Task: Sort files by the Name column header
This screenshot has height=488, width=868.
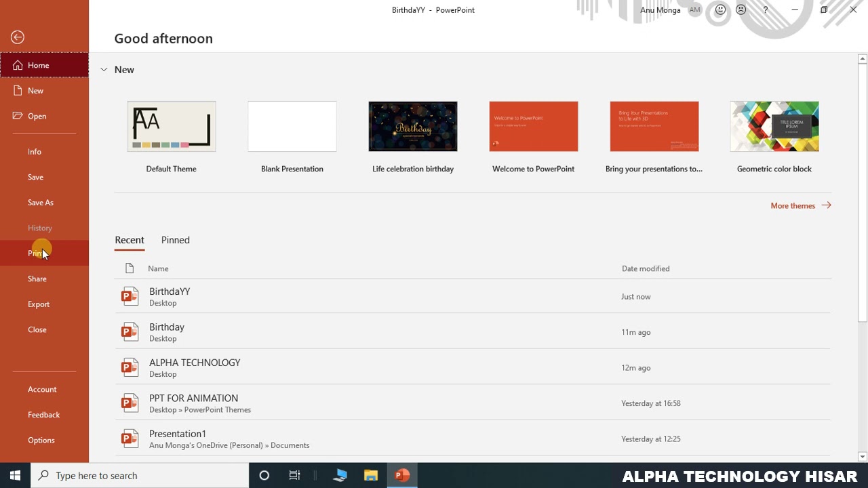Action: tap(158, 268)
